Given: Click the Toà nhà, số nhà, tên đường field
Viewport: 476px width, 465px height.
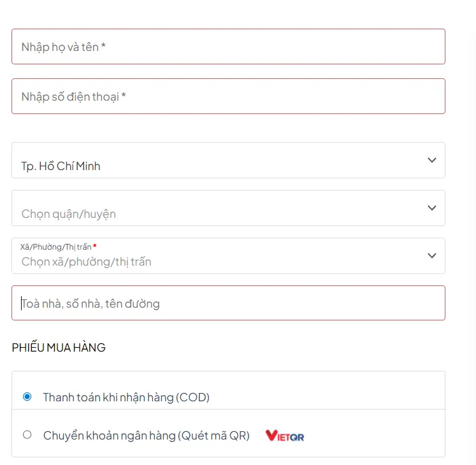Looking at the screenshot, I should tap(228, 303).
